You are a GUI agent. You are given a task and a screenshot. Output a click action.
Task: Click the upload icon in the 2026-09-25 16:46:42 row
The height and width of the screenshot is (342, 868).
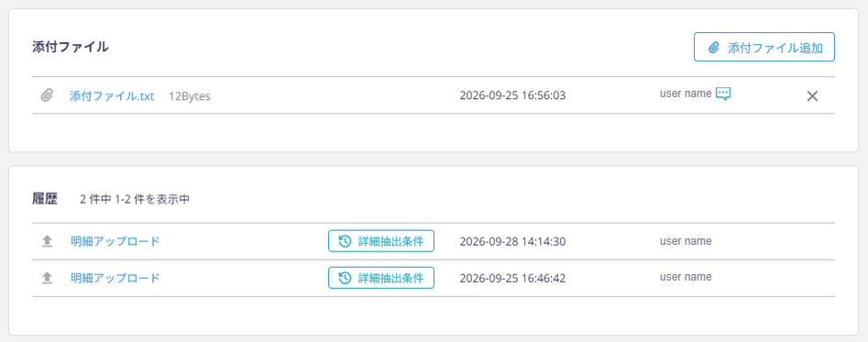[47, 278]
